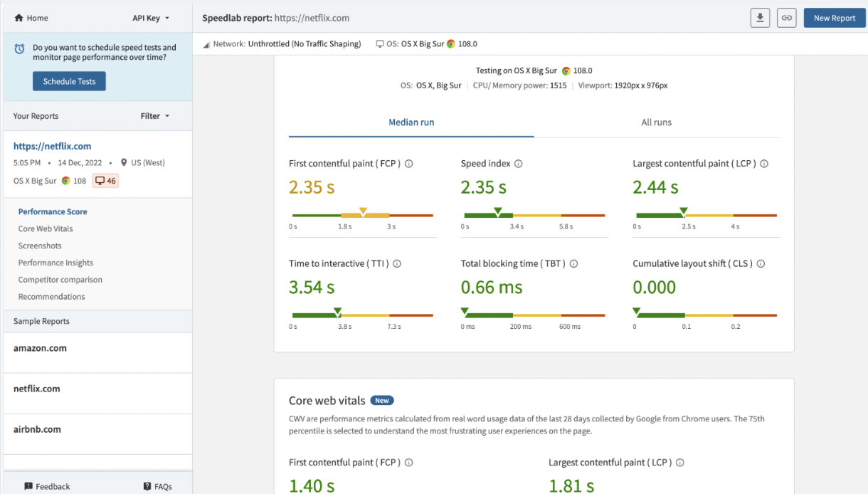Click the Schedule Tests button
Viewport: 868px width, 494px height.
pyautogui.click(x=69, y=81)
